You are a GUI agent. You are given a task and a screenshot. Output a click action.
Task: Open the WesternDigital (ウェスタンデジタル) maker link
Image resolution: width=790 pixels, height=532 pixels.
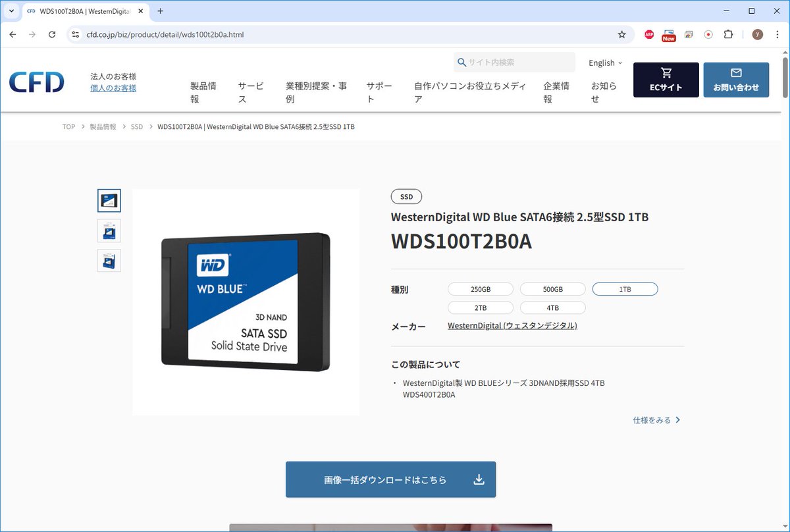point(512,326)
